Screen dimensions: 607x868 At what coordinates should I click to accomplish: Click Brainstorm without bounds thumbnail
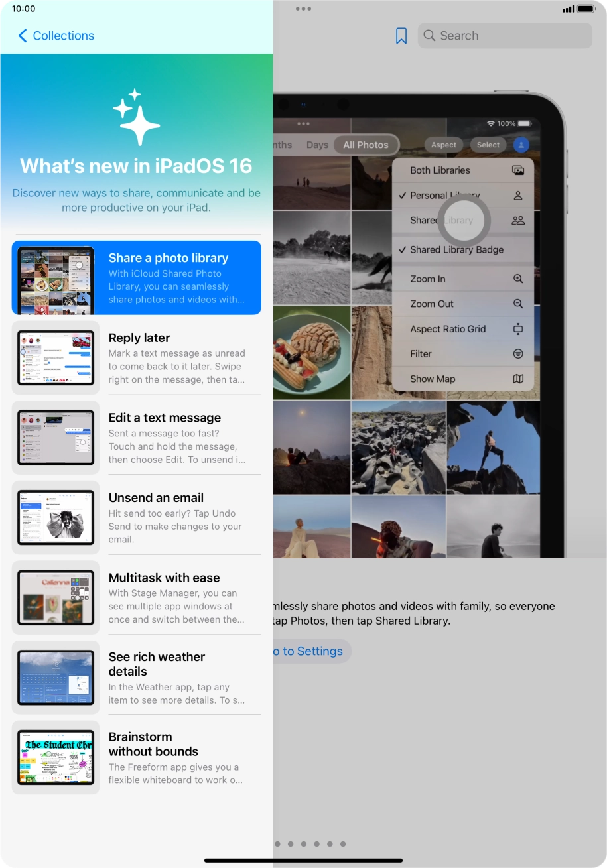[x=56, y=758]
